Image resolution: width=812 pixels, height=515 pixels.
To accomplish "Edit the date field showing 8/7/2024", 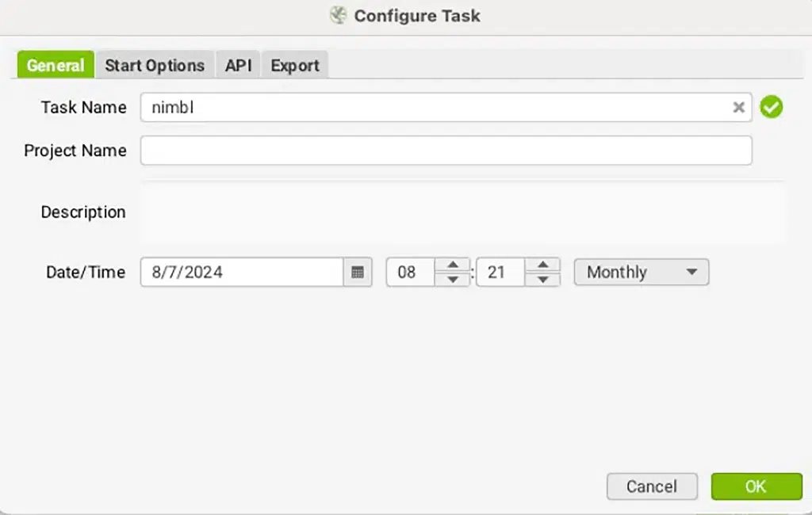I will click(x=242, y=273).
